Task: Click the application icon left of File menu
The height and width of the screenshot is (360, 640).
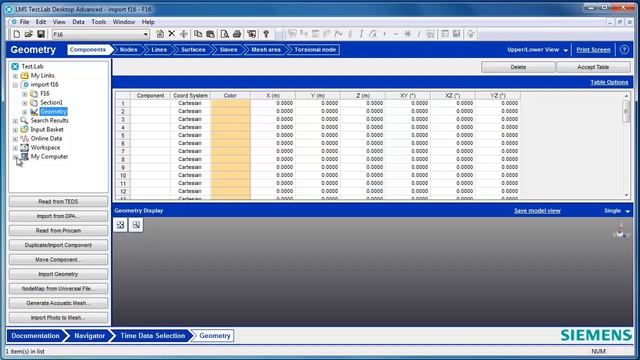Action: tap(14, 22)
